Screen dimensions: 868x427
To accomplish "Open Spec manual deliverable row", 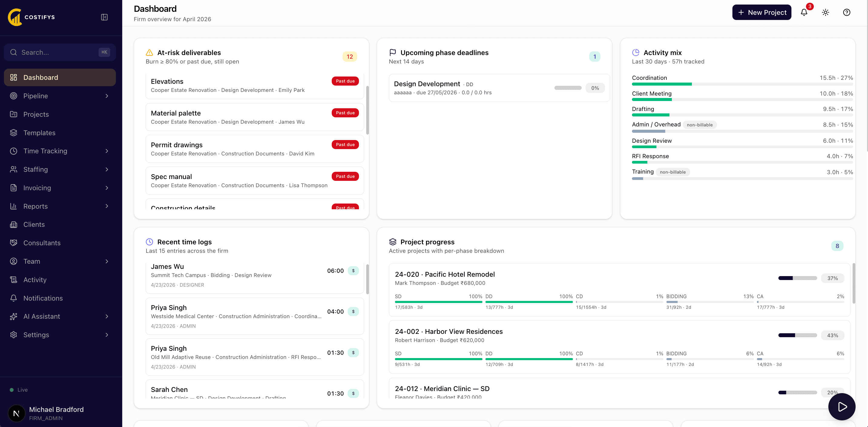I will [x=255, y=181].
